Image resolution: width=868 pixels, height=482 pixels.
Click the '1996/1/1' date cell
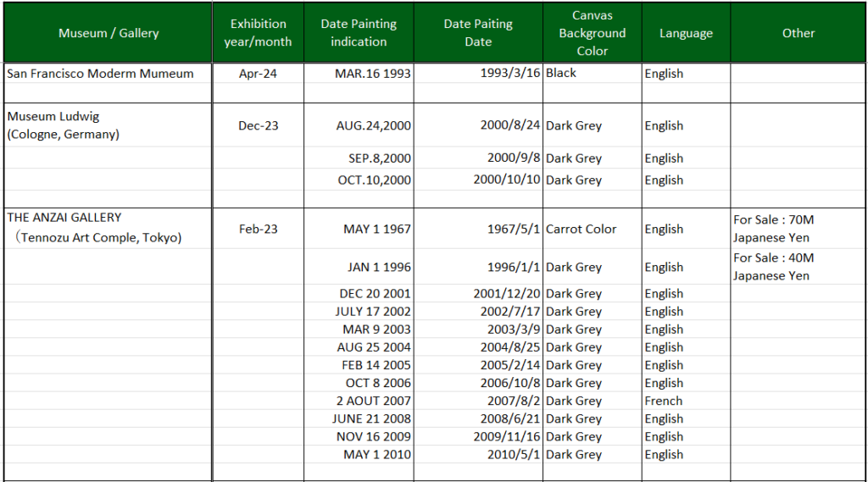[478, 267]
